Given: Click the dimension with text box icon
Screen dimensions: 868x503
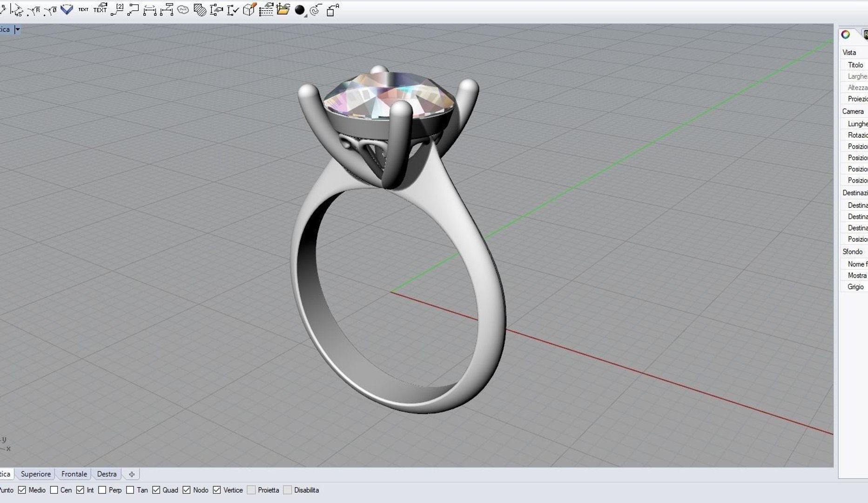Looking at the screenshot, I should (x=167, y=10).
